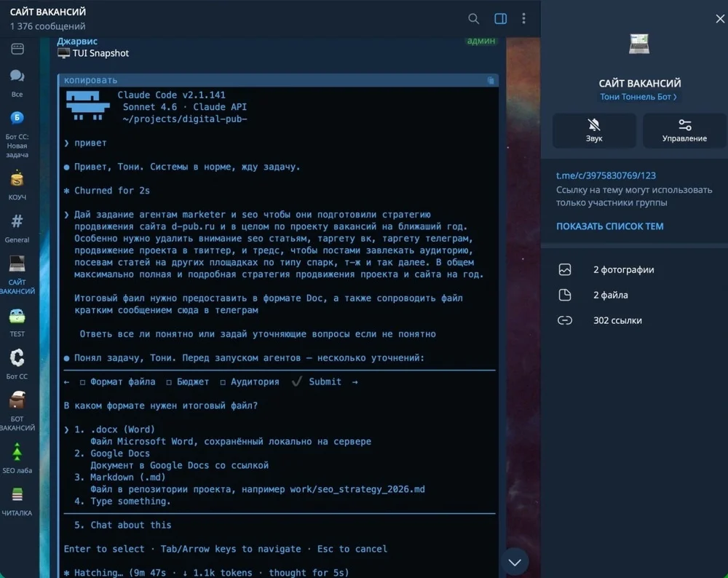Click the САЙТ ВАКАНСИЙ chat header title
The height and width of the screenshot is (578, 728).
tap(48, 12)
